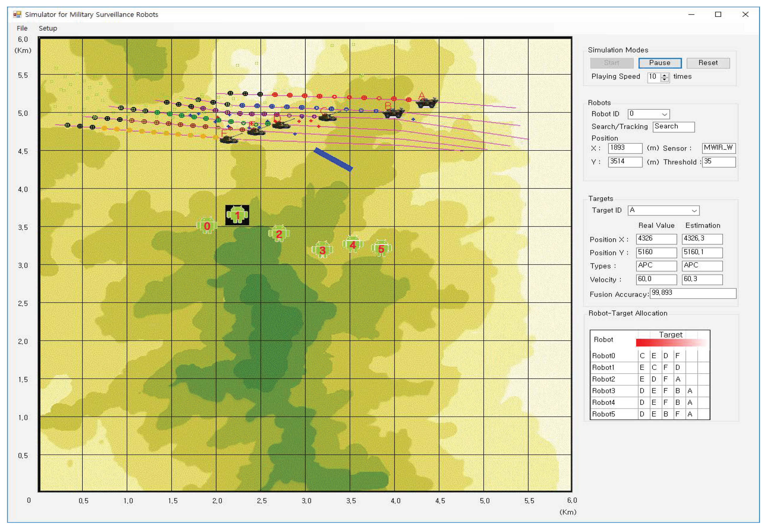Screen dimensions: 766x532
Task: Click robot icon number 5 on map
Action: click(x=381, y=248)
